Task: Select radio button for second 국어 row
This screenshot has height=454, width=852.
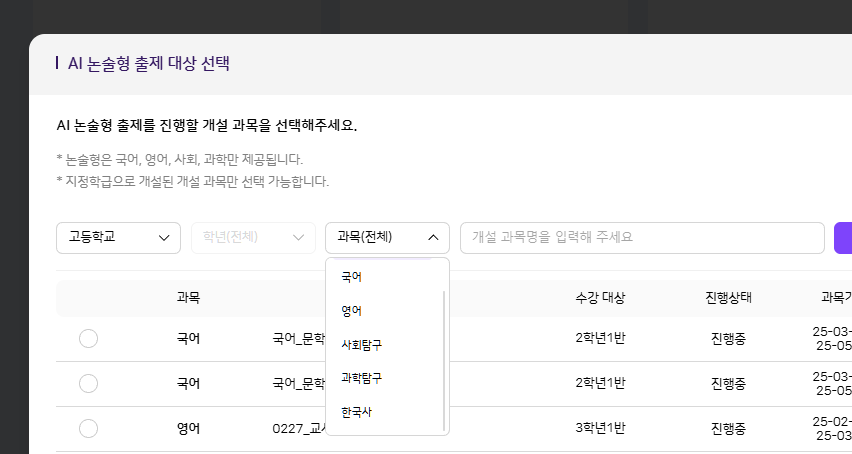Action: [x=88, y=383]
